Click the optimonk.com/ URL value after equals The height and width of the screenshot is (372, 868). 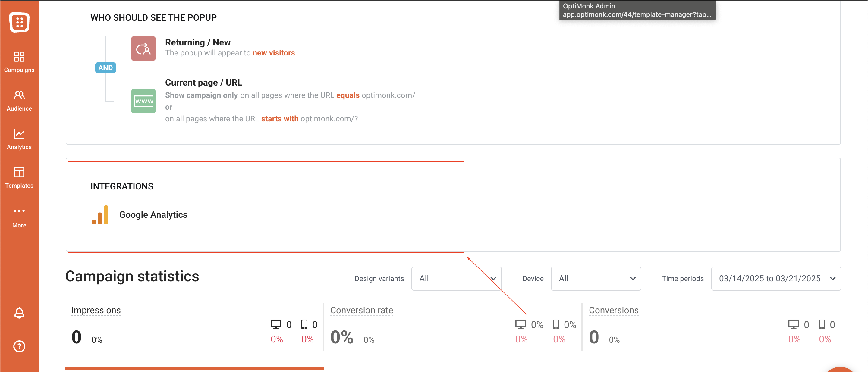(x=388, y=95)
